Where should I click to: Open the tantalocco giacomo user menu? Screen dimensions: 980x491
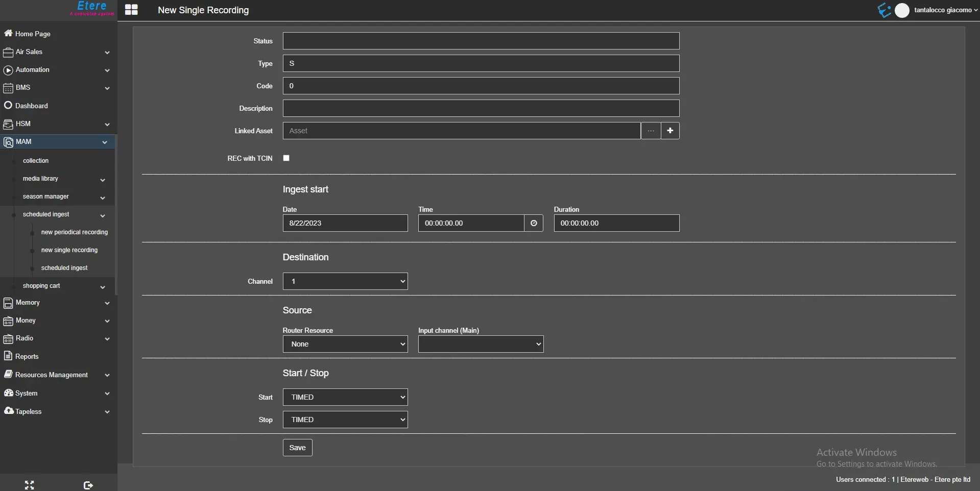pyautogui.click(x=945, y=10)
